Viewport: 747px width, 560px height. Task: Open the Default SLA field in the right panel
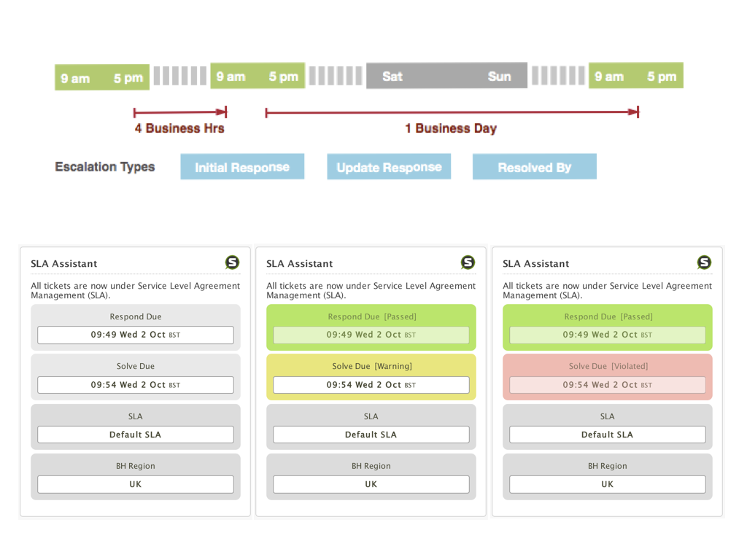click(x=607, y=435)
